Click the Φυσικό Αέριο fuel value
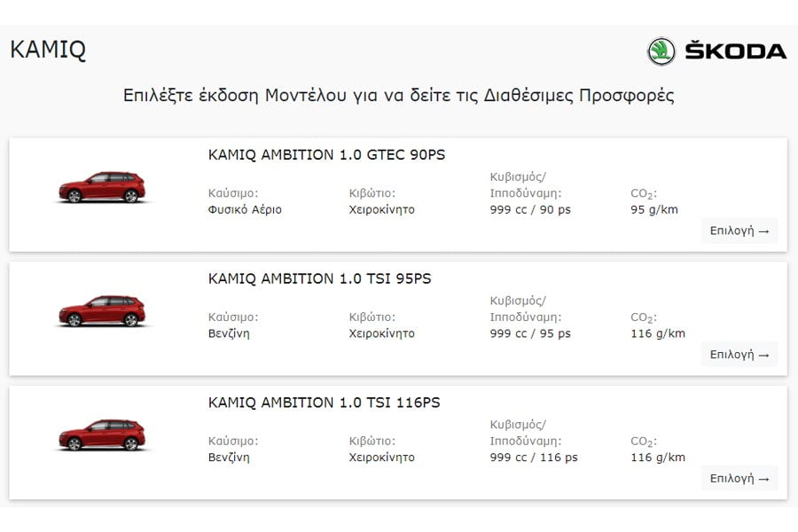The width and height of the screenshot is (798, 532). click(245, 210)
